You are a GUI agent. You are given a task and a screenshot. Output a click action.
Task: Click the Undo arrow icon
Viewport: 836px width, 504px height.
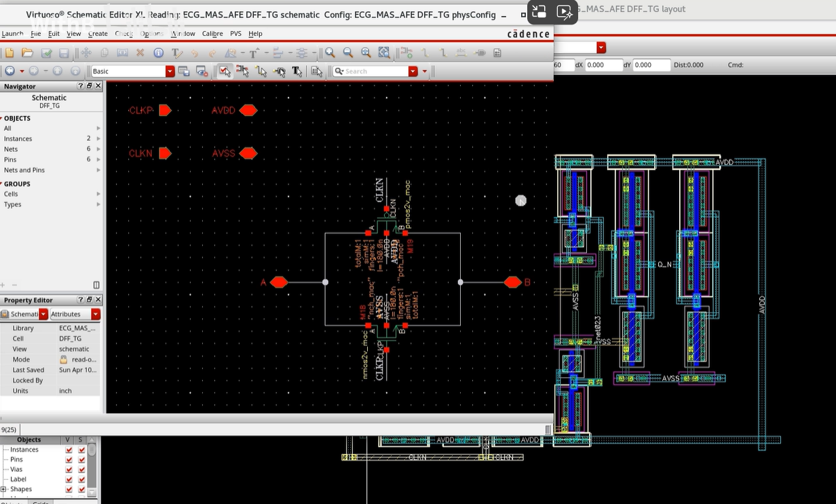(x=195, y=52)
